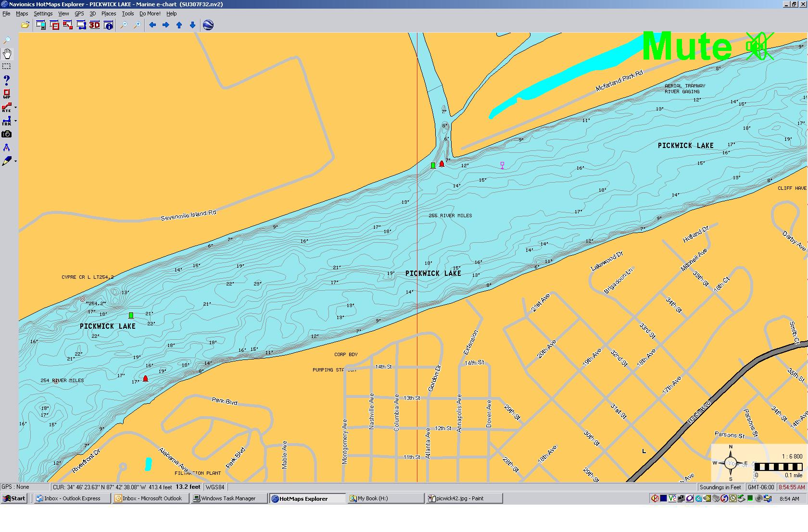Select the waypoint WP tool

pos(7,94)
